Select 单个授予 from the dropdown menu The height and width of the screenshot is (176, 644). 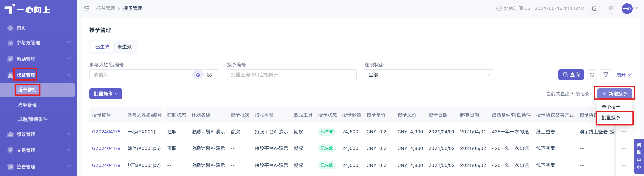point(611,107)
